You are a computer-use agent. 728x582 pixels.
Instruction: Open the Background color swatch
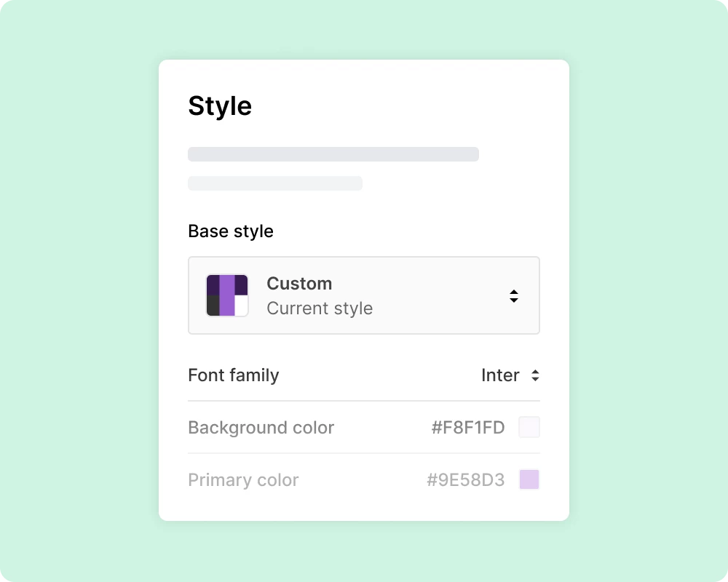[x=529, y=428]
